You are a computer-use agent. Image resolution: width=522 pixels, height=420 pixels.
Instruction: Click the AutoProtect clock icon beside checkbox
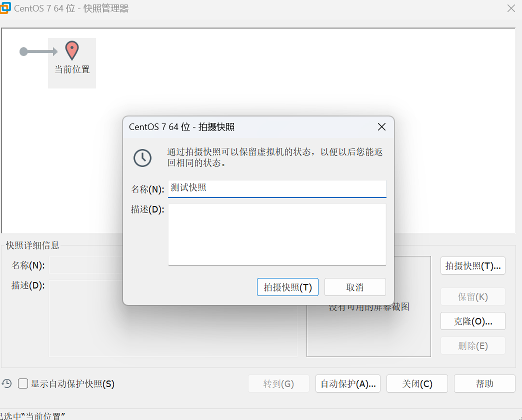point(6,383)
